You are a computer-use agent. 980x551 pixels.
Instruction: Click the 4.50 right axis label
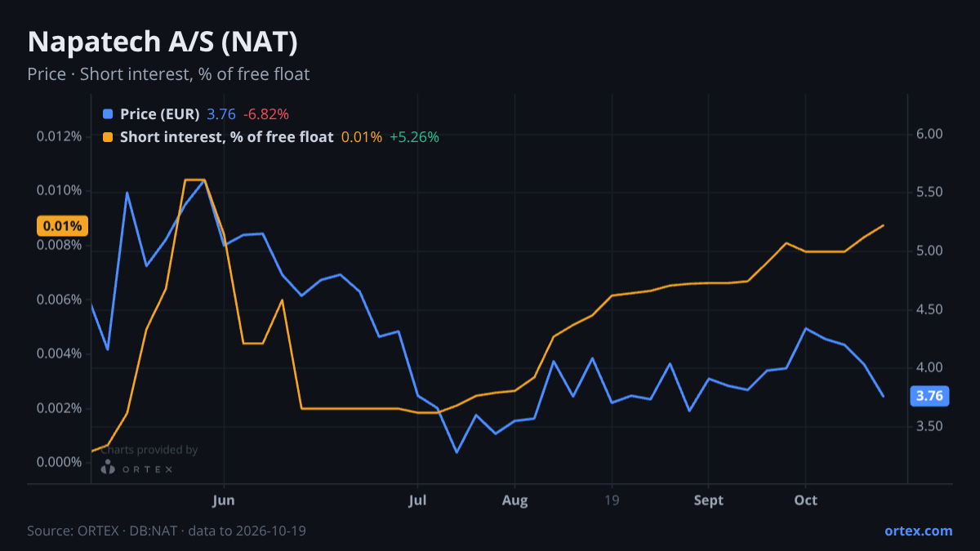(930, 309)
